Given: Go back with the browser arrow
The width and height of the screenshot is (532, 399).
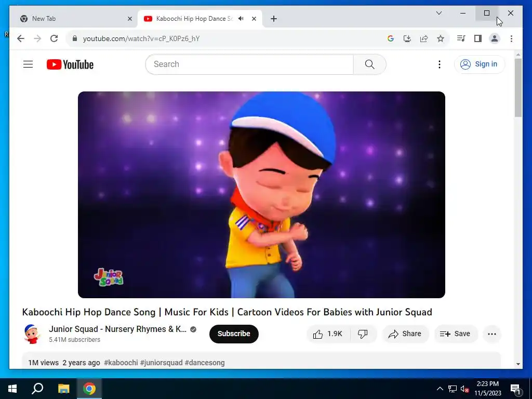Looking at the screenshot, I should pyautogui.click(x=21, y=38).
